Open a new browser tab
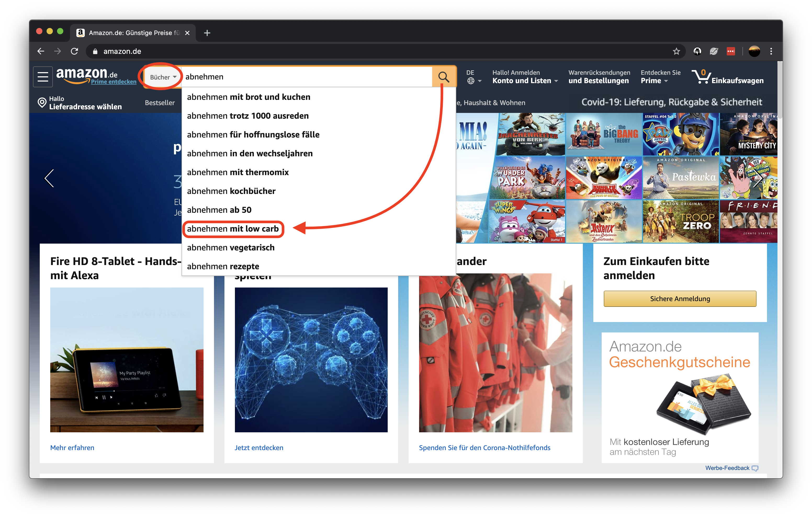 pyautogui.click(x=207, y=33)
